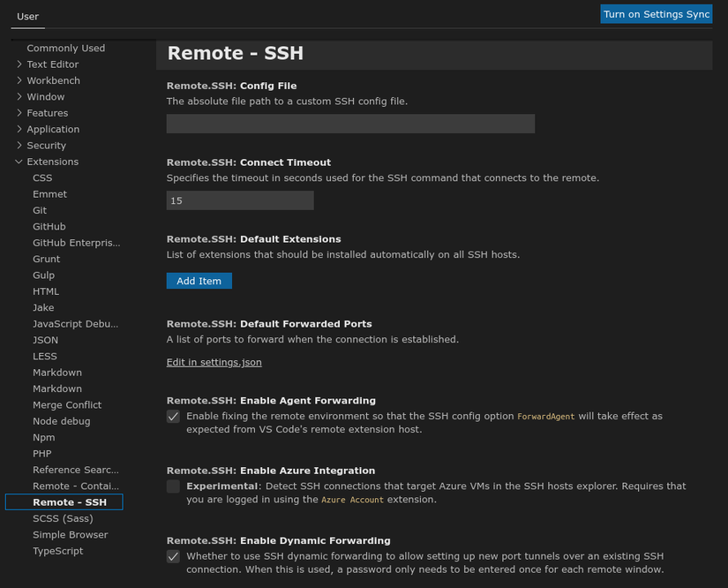728x588 pixels.
Task: Open Node debug settings
Action: (59, 421)
